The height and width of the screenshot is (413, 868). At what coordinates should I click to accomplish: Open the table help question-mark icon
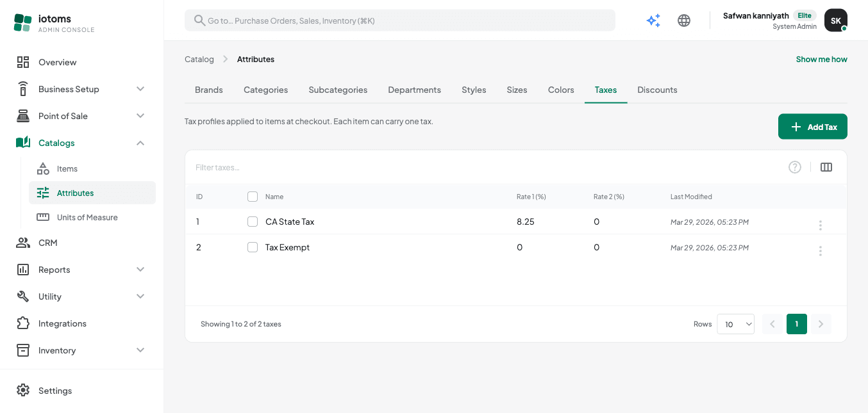pyautogui.click(x=795, y=167)
